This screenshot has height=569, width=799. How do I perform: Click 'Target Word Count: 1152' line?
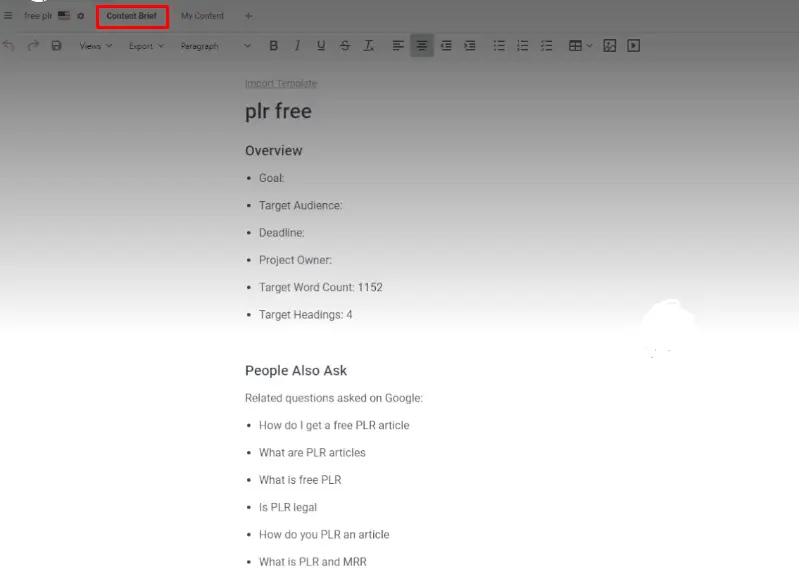(321, 287)
